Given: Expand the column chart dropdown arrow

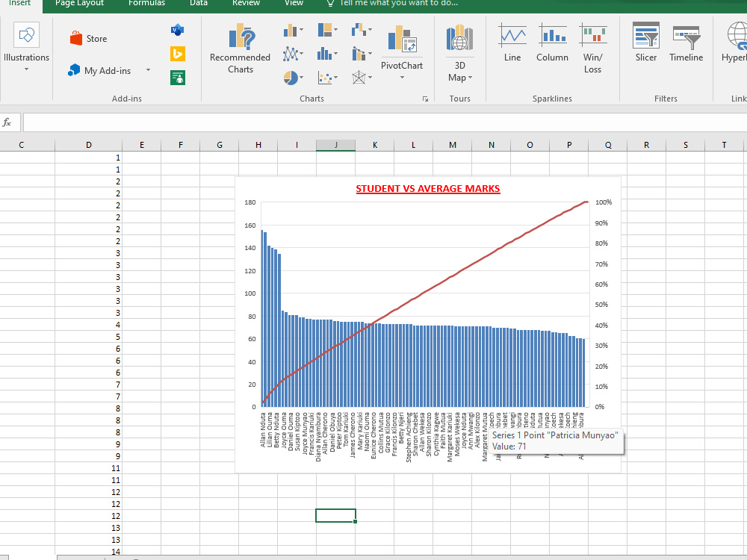Looking at the screenshot, I should tap(301, 30).
